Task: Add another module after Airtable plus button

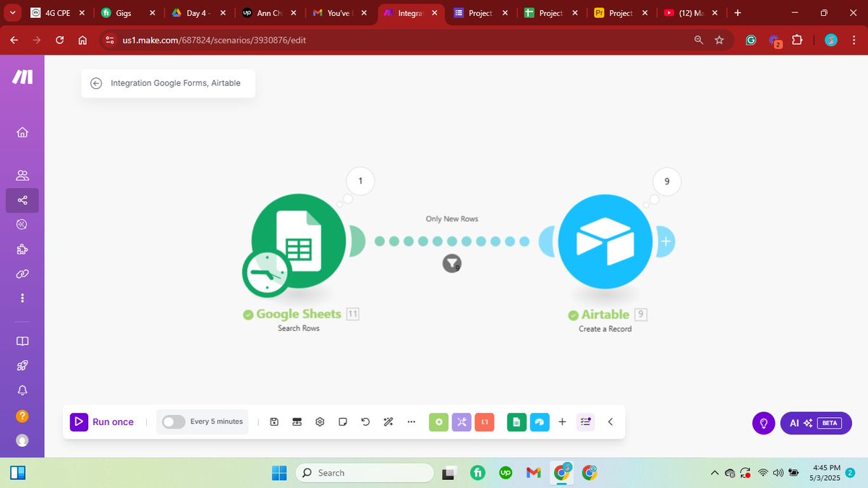Action: (665, 241)
